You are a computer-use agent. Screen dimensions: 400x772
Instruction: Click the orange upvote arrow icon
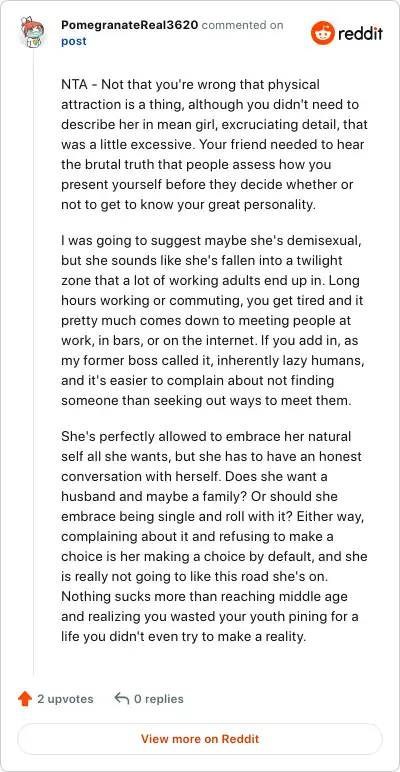pos(25,699)
